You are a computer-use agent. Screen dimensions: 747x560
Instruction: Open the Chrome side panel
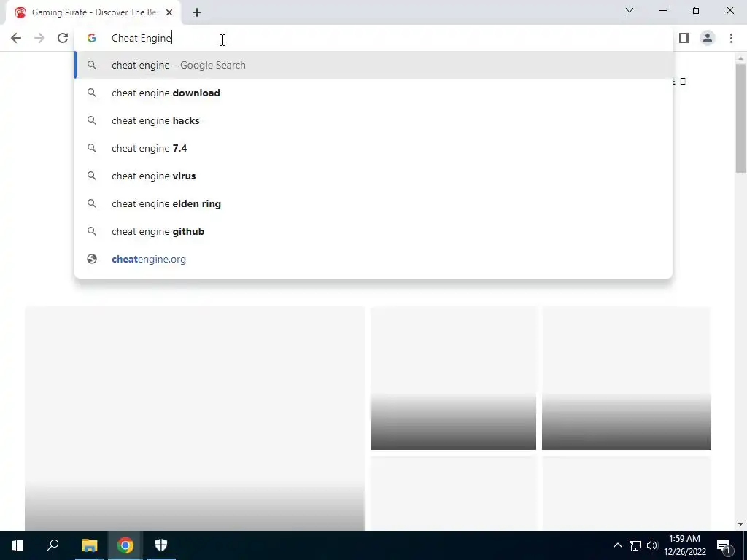tap(684, 38)
